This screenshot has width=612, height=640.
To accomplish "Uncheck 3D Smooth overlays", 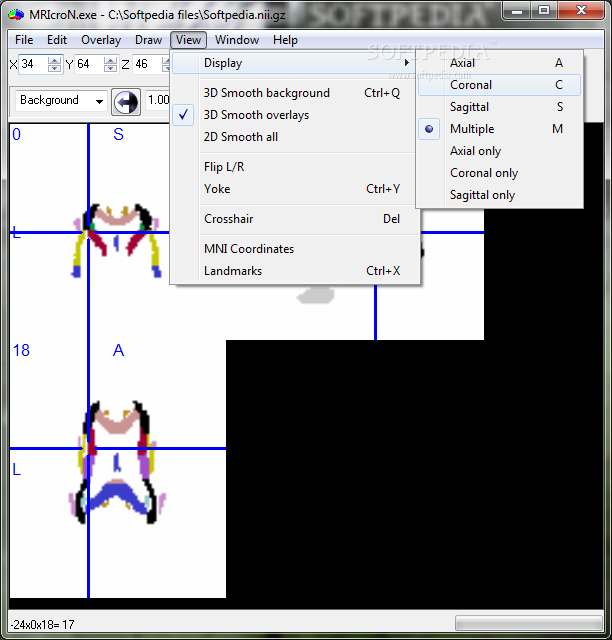I will pyautogui.click(x=293, y=115).
